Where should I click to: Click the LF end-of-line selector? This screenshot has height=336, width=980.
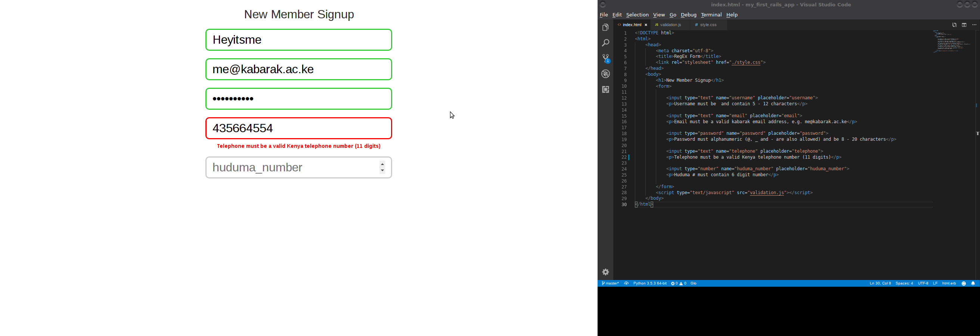[x=935, y=284]
